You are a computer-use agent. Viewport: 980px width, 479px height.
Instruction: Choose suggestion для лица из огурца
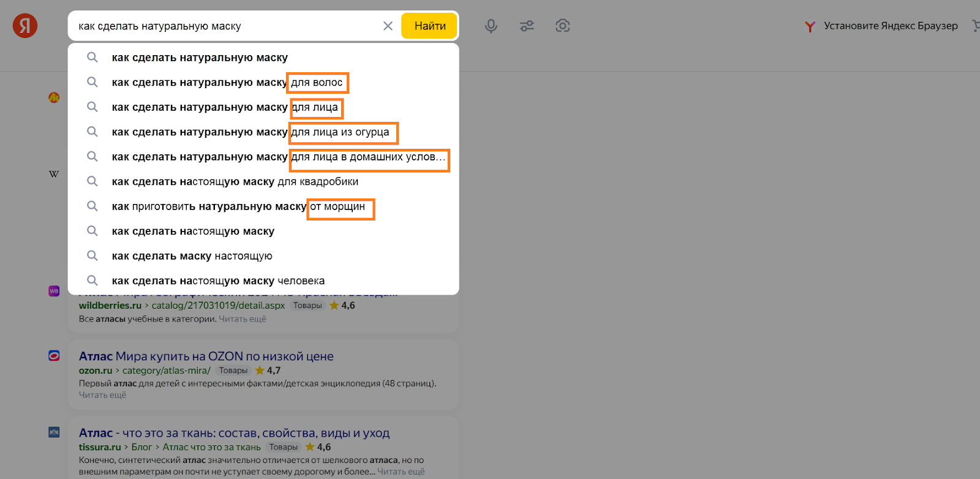tap(250, 132)
